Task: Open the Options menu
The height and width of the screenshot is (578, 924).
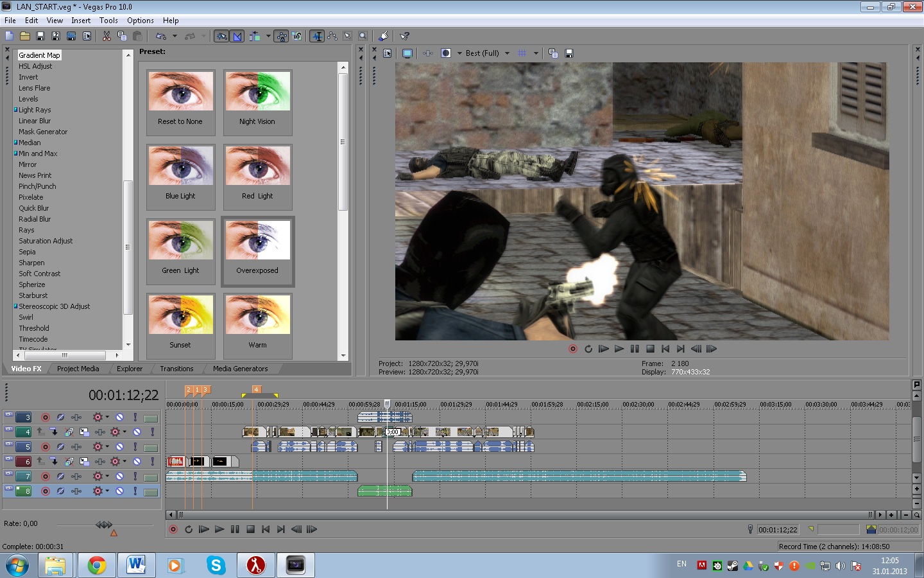Action: click(141, 21)
